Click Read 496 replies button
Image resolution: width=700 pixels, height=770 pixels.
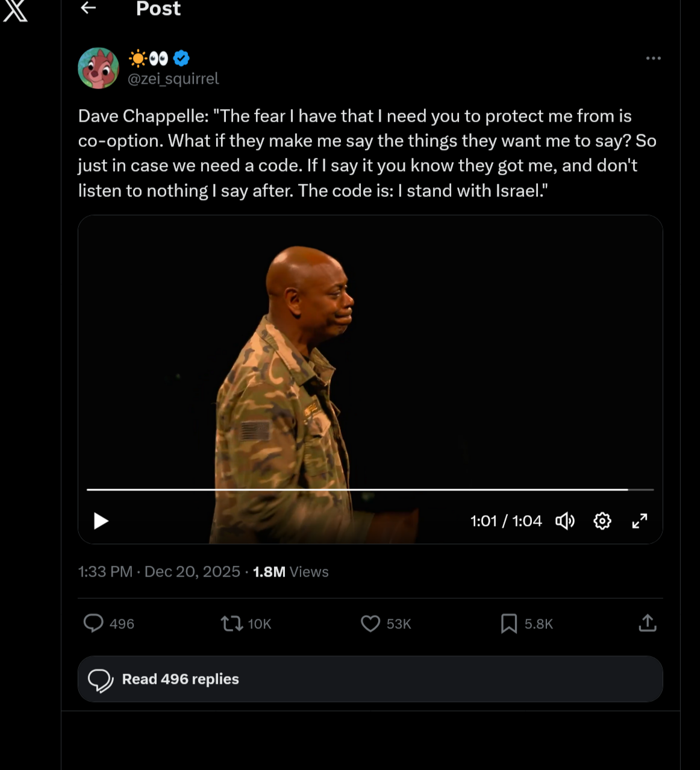pos(370,679)
